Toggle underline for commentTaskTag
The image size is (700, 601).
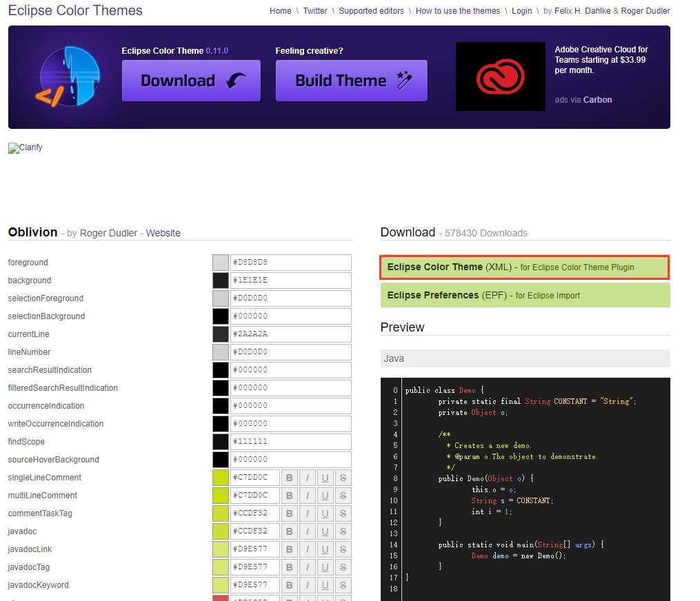(x=325, y=513)
